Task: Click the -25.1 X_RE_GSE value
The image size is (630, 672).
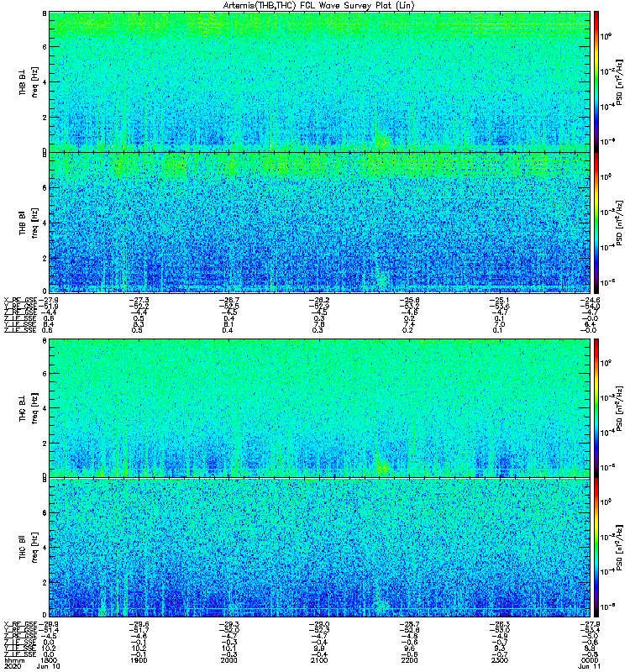Action: (500, 300)
